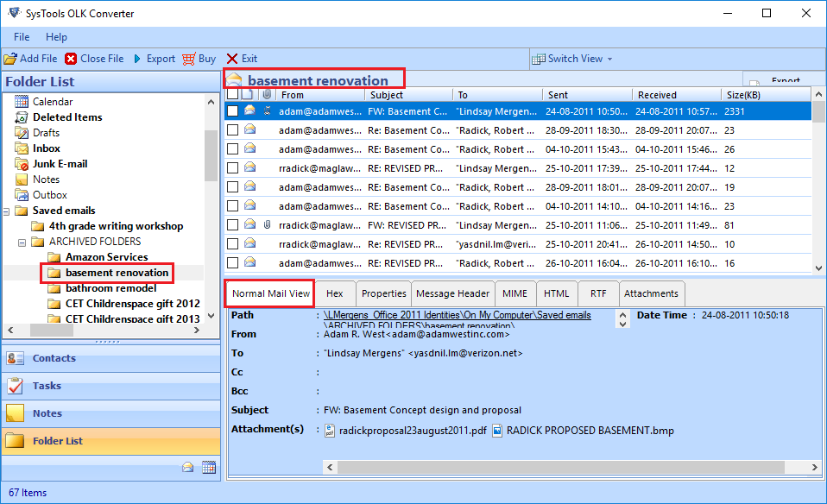Sort emails by the Size(KB) column header
This screenshot has width=827, height=504.
(x=766, y=95)
